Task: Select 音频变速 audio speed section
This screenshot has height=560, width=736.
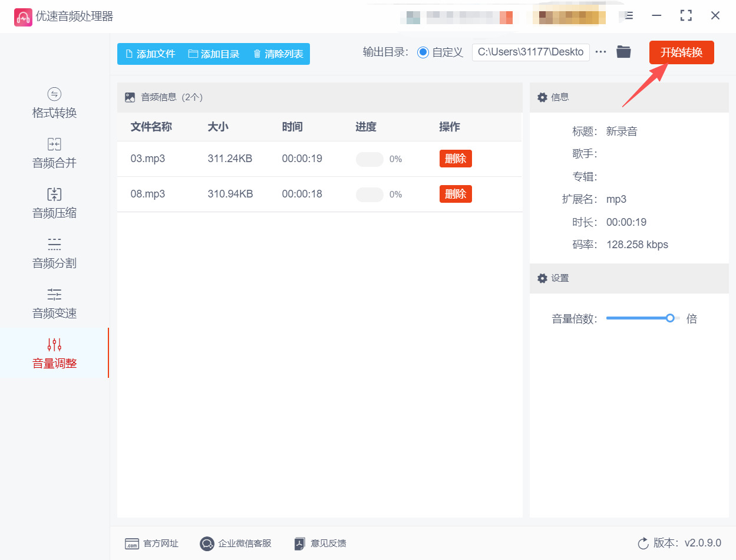Action: click(x=54, y=304)
